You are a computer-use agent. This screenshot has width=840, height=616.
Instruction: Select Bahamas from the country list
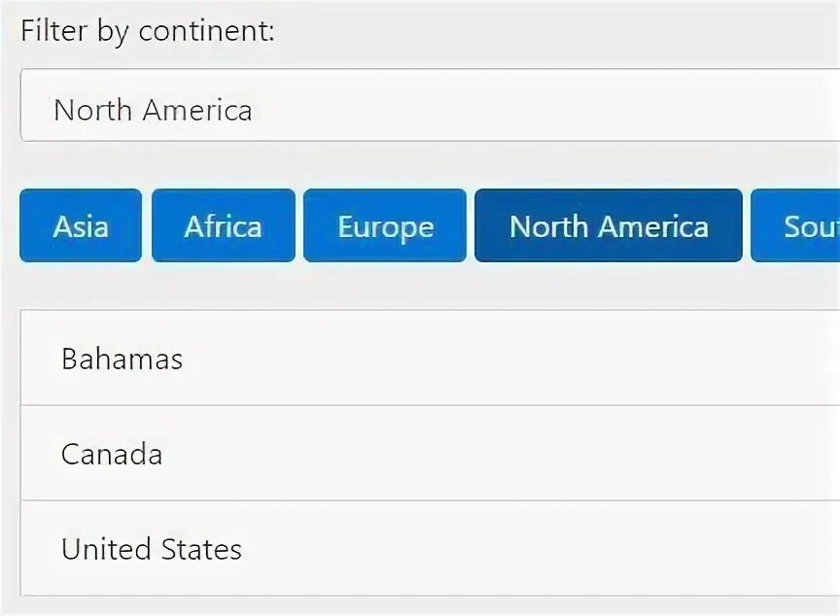pos(430,358)
